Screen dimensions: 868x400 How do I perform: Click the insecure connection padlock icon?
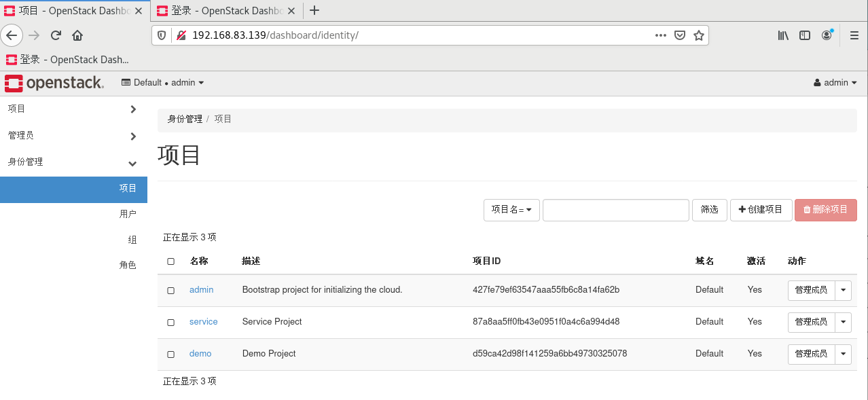click(181, 35)
